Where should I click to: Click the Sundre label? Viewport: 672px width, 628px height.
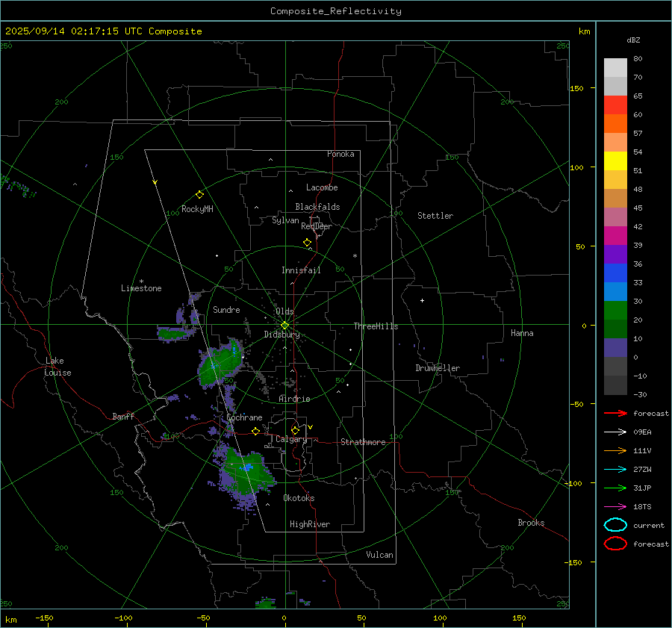tap(226, 309)
